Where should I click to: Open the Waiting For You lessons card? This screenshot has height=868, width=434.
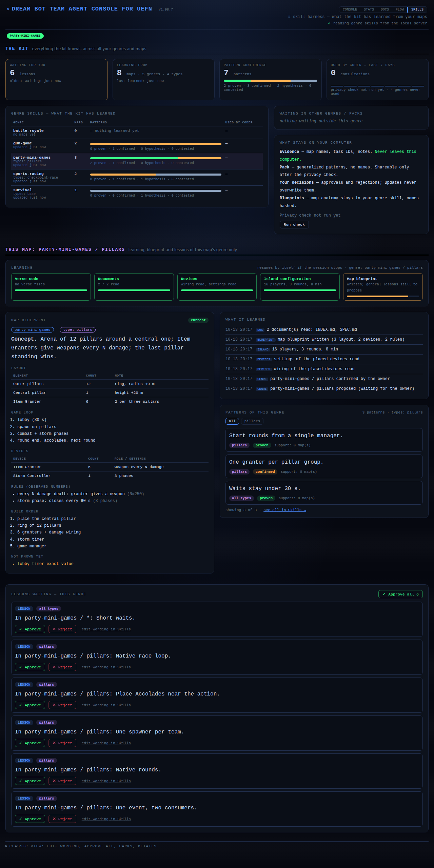(57, 80)
